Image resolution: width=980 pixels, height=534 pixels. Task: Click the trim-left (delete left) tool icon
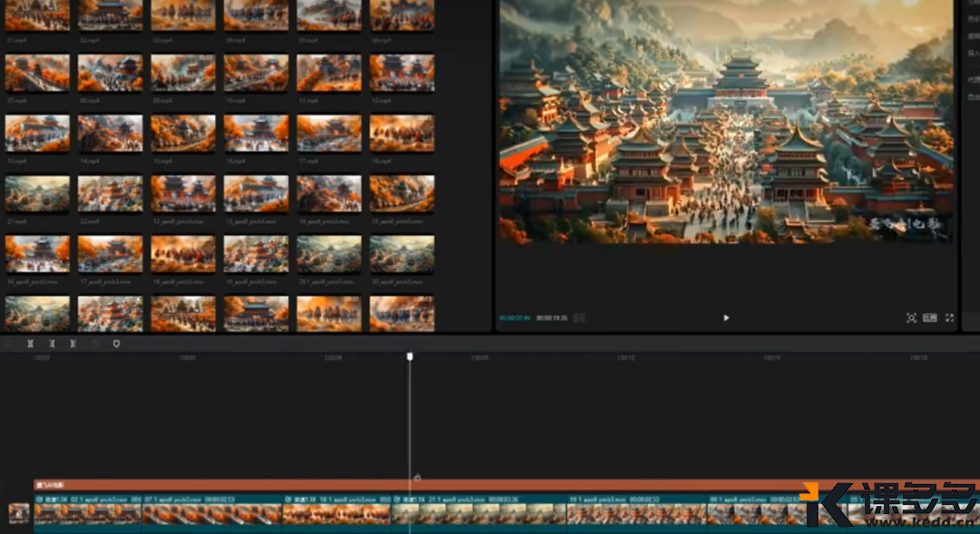coord(52,344)
